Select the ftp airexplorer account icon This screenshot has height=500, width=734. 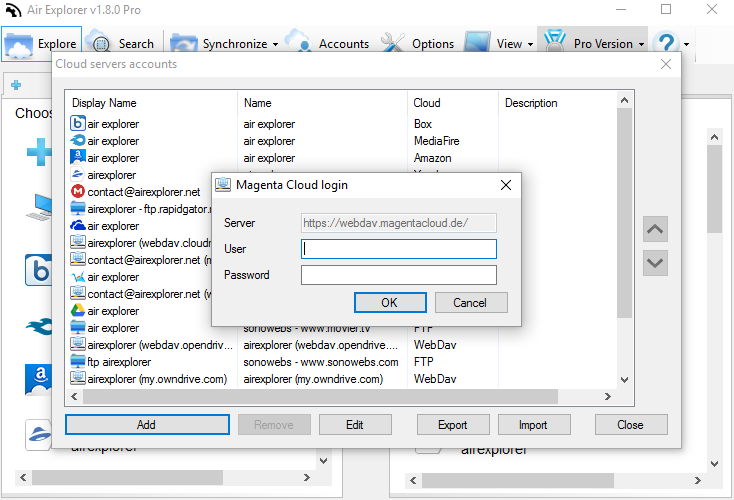(78, 361)
